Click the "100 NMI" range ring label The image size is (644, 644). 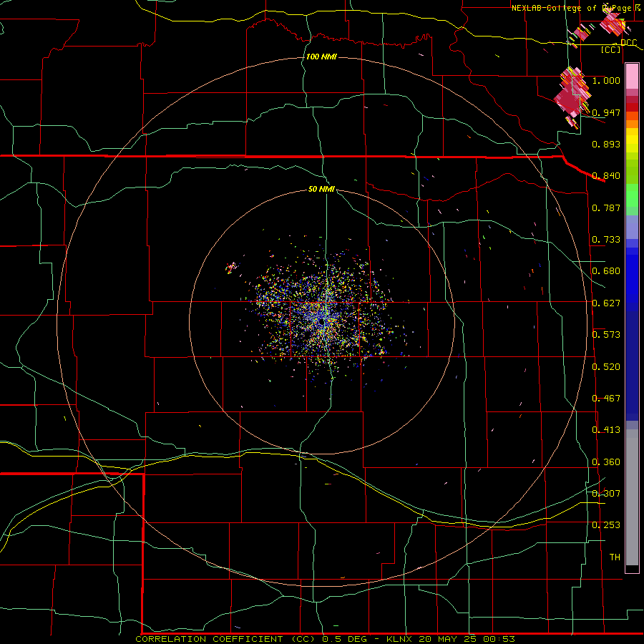click(321, 57)
